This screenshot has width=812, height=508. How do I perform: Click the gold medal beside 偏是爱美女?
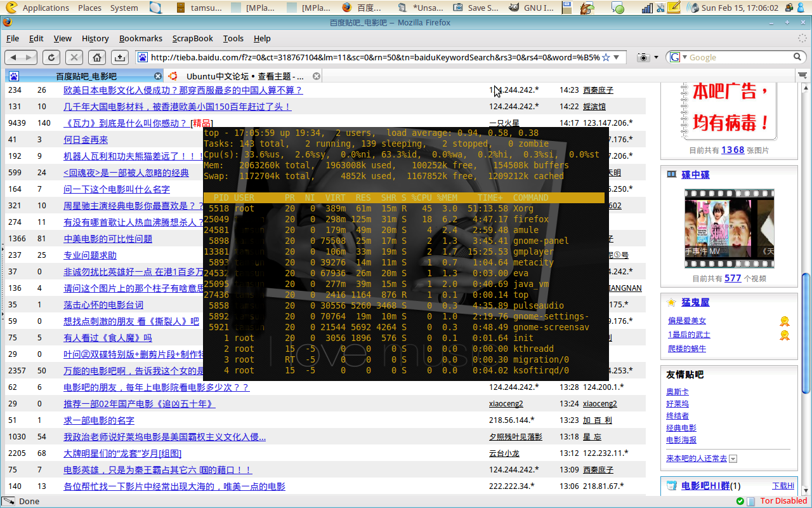[785, 321]
